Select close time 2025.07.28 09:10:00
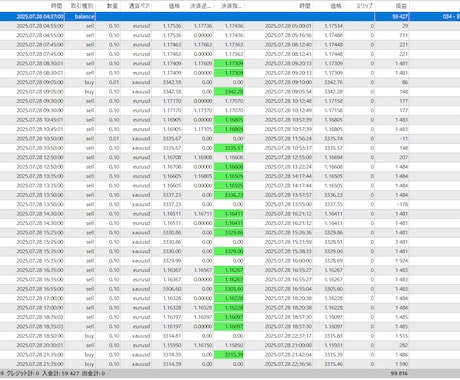Viewport: 460px width, 380px height. pos(288,82)
